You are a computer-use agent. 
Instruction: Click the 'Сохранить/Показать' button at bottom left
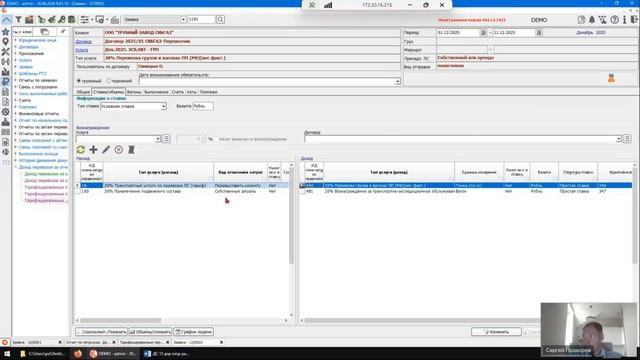click(102, 332)
